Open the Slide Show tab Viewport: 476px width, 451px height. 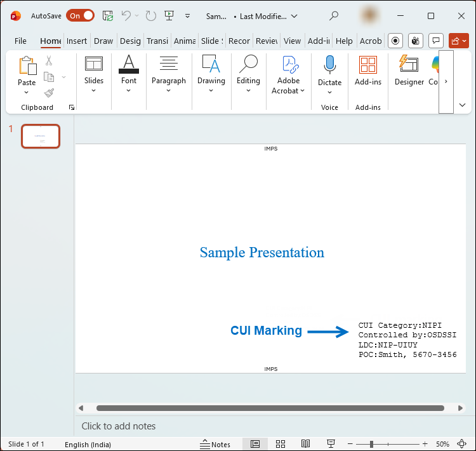pyautogui.click(x=212, y=41)
